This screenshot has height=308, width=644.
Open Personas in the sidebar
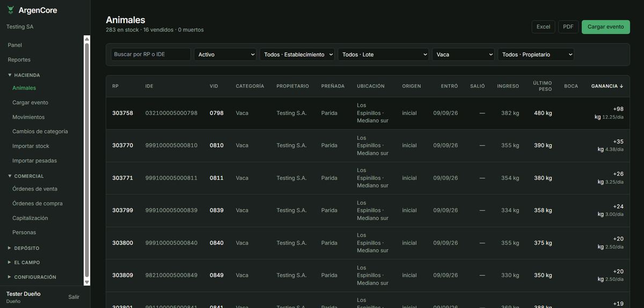tap(24, 232)
